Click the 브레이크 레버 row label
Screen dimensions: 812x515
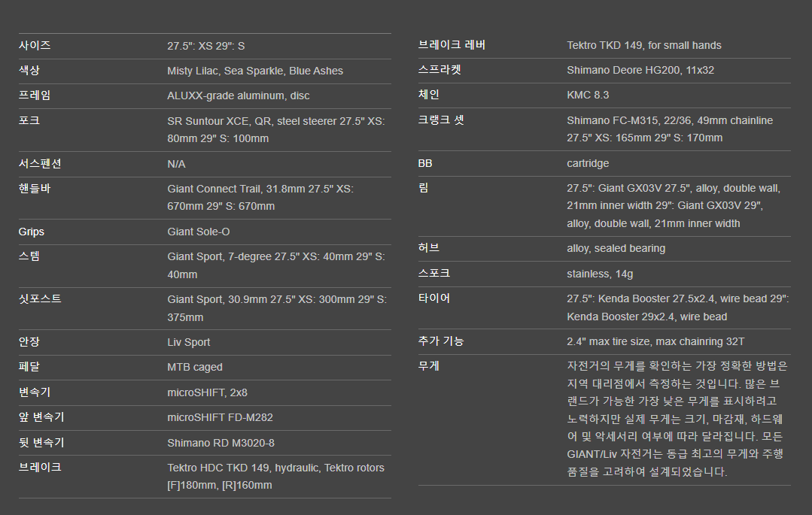coord(452,45)
